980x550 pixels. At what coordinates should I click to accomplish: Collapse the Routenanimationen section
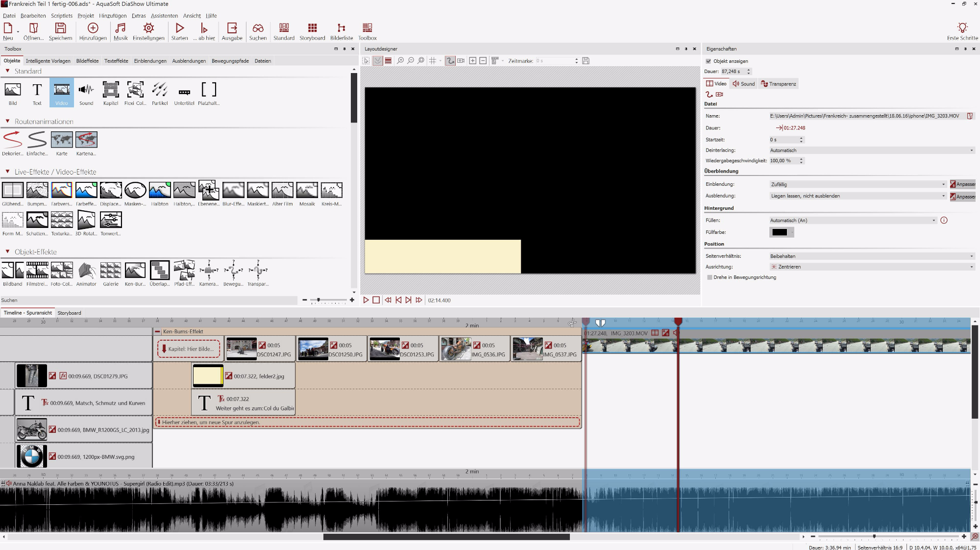pos(7,122)
